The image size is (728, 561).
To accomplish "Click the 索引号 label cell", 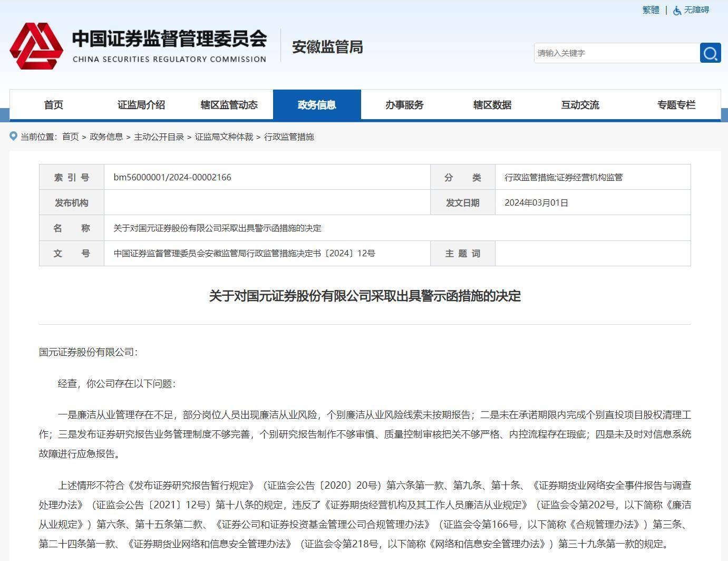I will click(x=72, y=177).
